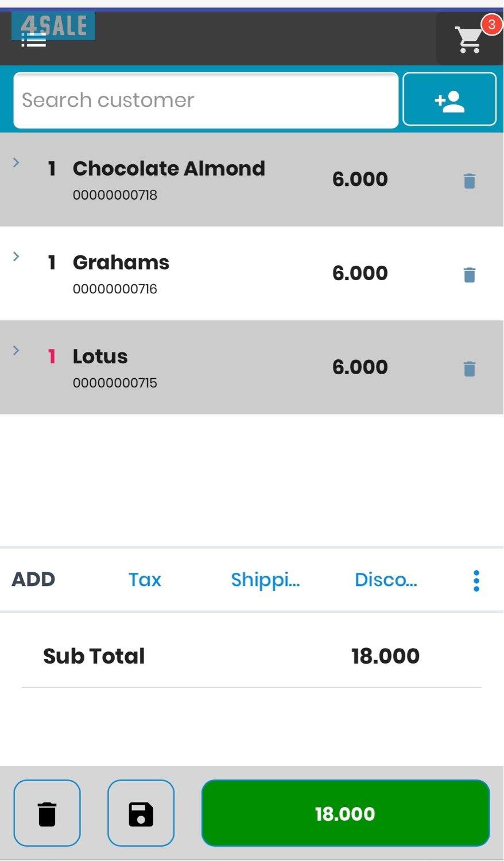The width and height of the screenshot is (504, 861).
Task: Select the Tax option
Action: click(x=145, y=580)
